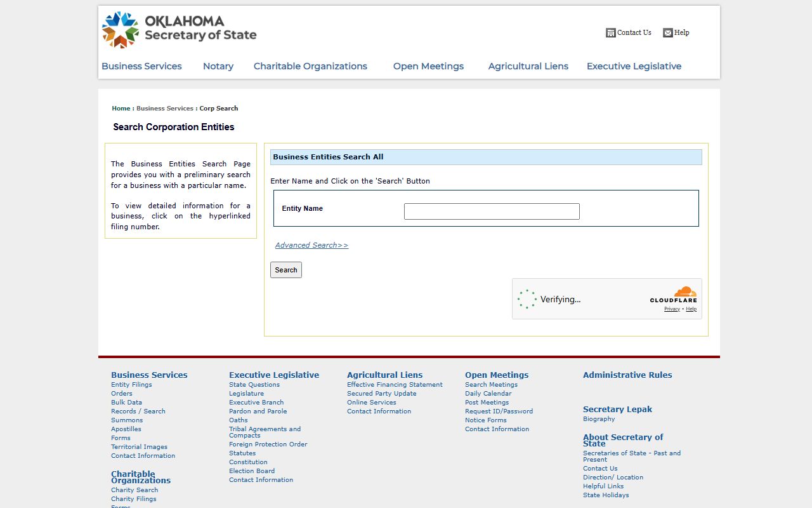Open Direction/ Location footer link

click(613, 477)
